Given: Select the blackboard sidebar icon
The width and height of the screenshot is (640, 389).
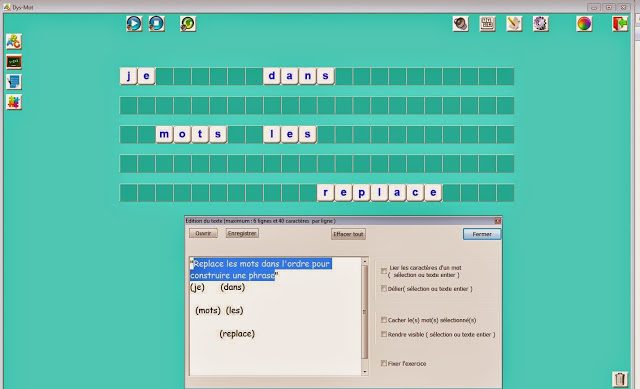Looking at the screenshot, I should (x=14, y=62).
